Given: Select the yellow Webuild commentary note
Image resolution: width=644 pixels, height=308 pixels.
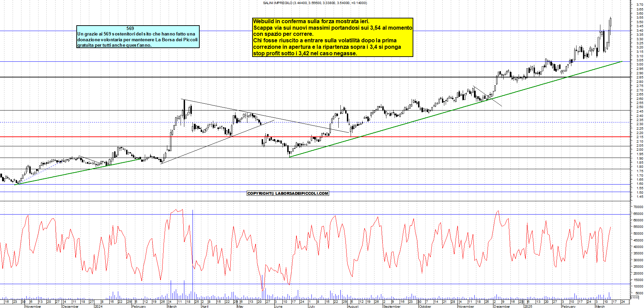Looking at the screenshot, I should (x=333, y=37).
